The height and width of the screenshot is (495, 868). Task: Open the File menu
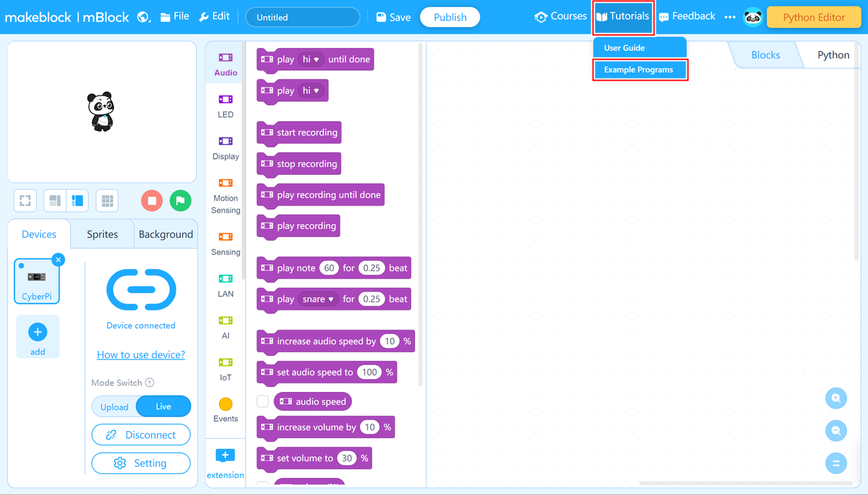(x=175, y=16)
